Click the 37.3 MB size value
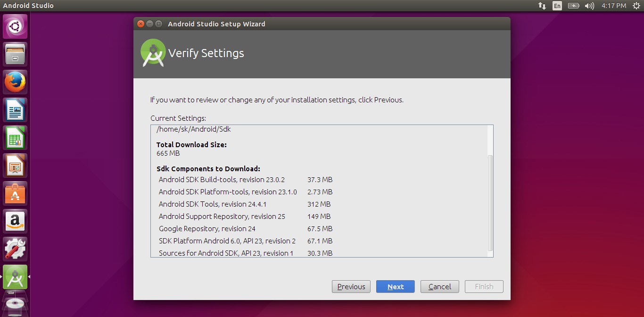This screenshot has width=644, height=317. pyautogui.click(x=320, y=180)
